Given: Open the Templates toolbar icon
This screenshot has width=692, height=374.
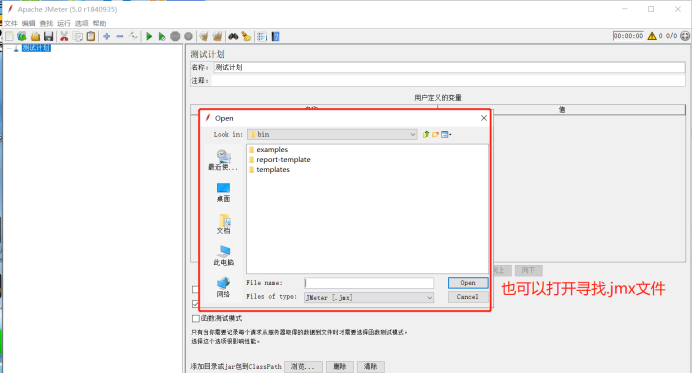Looking at the screenshot, I should click(x=22, y=36).
